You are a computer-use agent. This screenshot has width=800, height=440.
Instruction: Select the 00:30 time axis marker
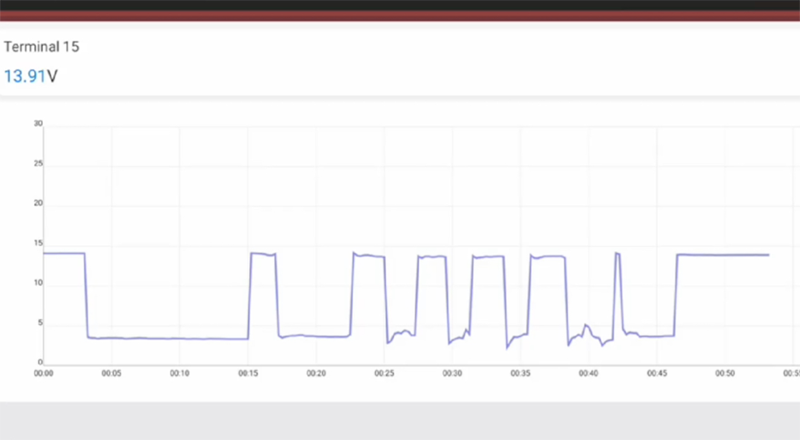tap(452, 373)
